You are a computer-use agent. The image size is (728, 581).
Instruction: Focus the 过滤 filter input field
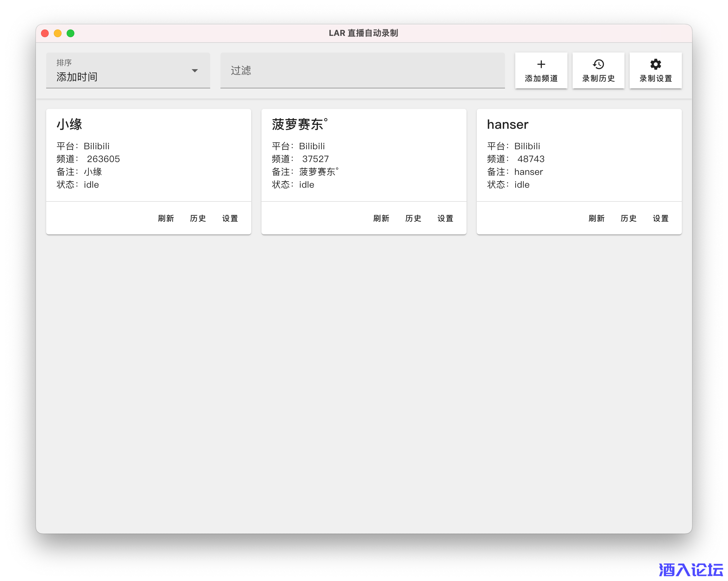tap(362, 70)
